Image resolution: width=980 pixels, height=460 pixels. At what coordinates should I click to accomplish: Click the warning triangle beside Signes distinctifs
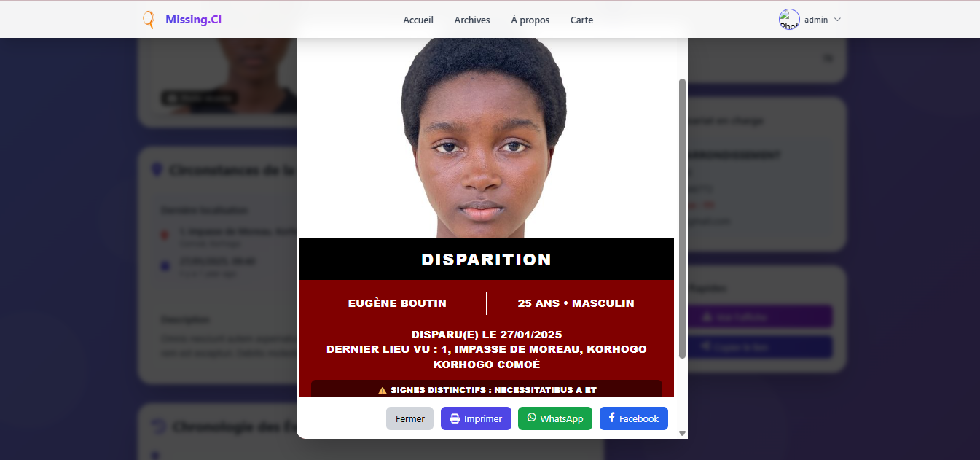pyautogui.click(x=383, y=391)
